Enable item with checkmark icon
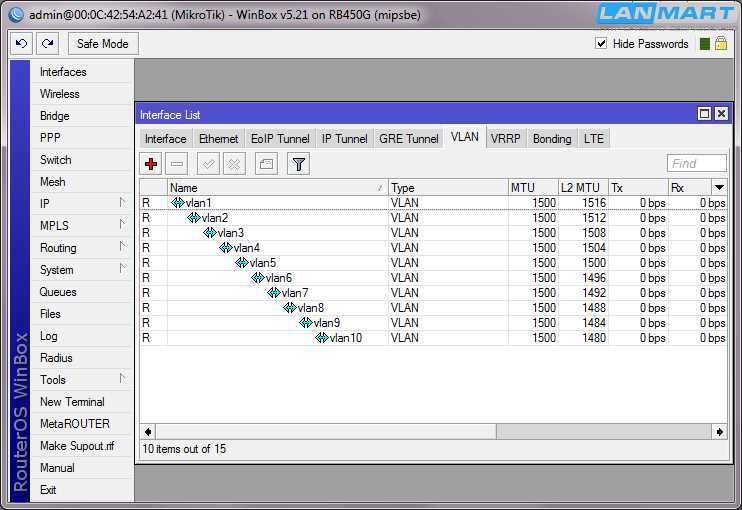The height and width of the screenshot is (510, 742). point(208,164)
